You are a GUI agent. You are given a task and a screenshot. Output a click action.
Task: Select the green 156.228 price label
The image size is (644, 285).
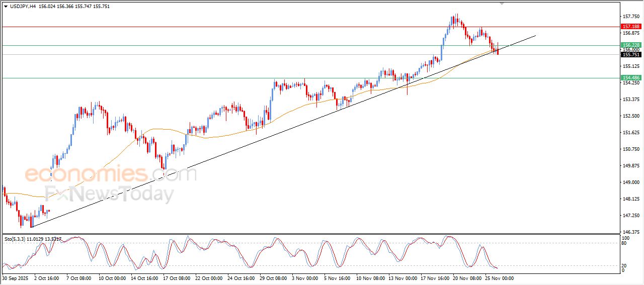tap(631, 45)
